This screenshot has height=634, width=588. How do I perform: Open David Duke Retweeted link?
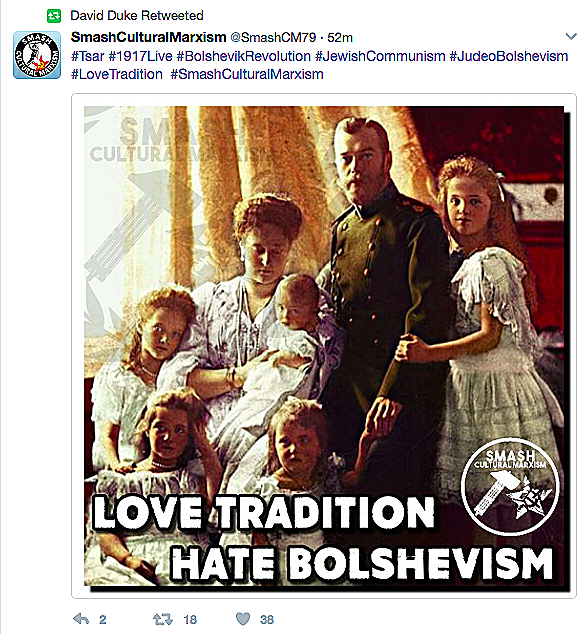click(x=137, y=16)
